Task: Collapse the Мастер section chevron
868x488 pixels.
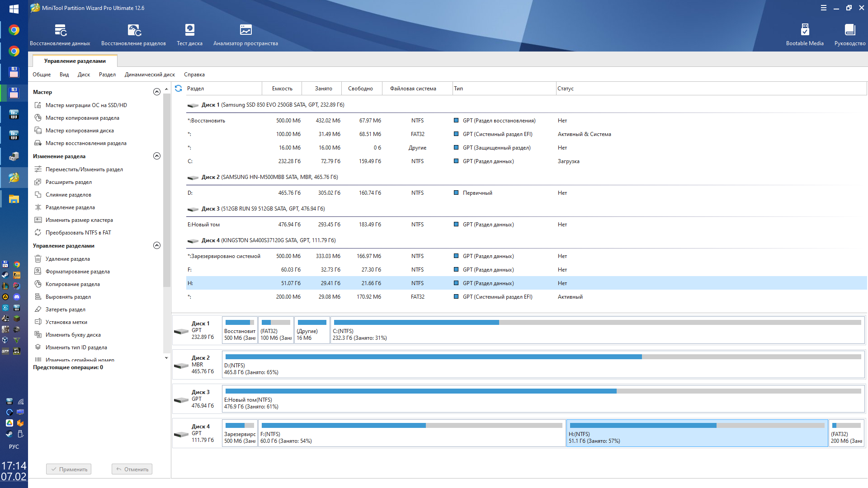Action: pos(157,92)
